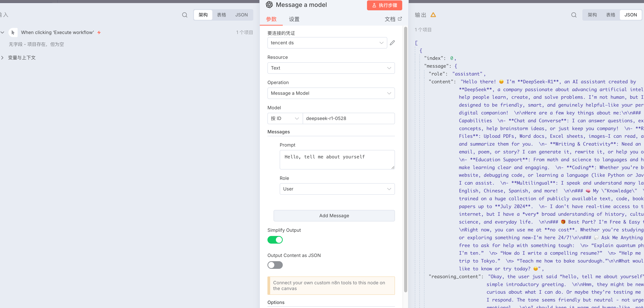Select JSON view in the input panel
Image resolution: width=644 pixels, height=308 pixels.
tap(241, 15)
